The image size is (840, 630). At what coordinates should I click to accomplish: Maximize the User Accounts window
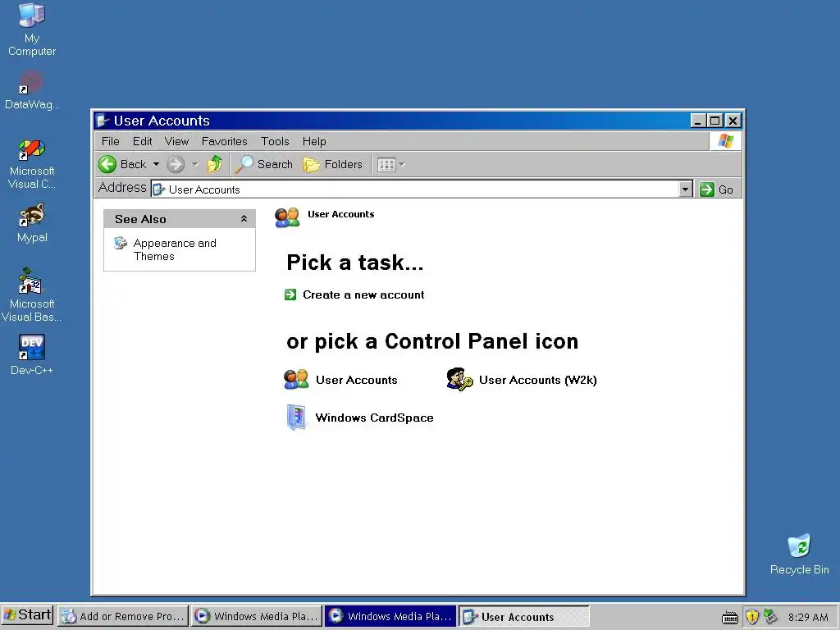coord(714,121)
